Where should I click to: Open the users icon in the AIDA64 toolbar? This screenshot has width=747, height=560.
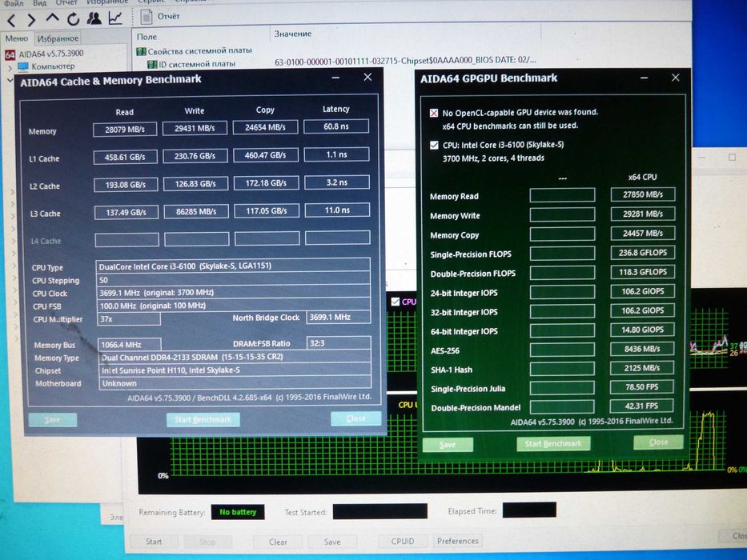[94, 18]
